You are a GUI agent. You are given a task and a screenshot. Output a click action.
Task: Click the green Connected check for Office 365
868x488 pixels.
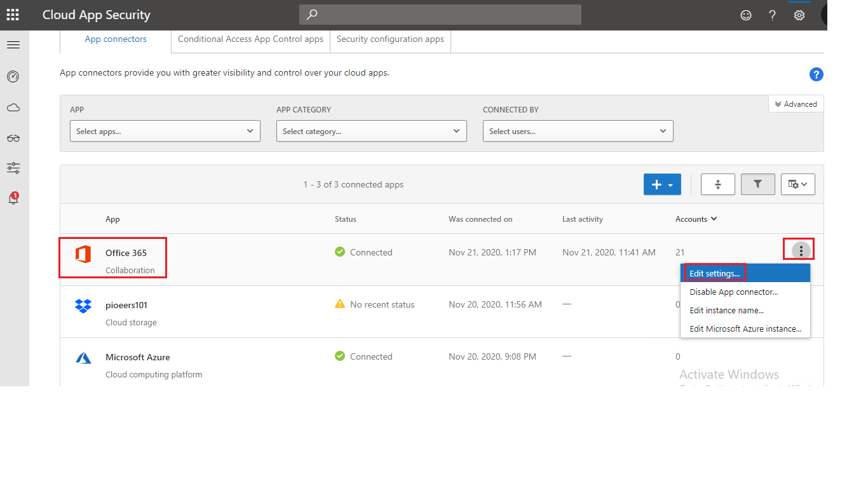(340, 252)
